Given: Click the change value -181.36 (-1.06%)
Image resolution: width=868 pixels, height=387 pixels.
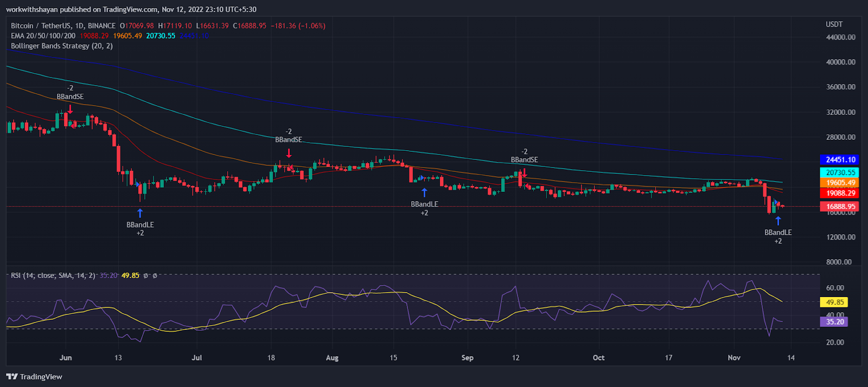Looking at the screenshot, I should tap(298, 25).
